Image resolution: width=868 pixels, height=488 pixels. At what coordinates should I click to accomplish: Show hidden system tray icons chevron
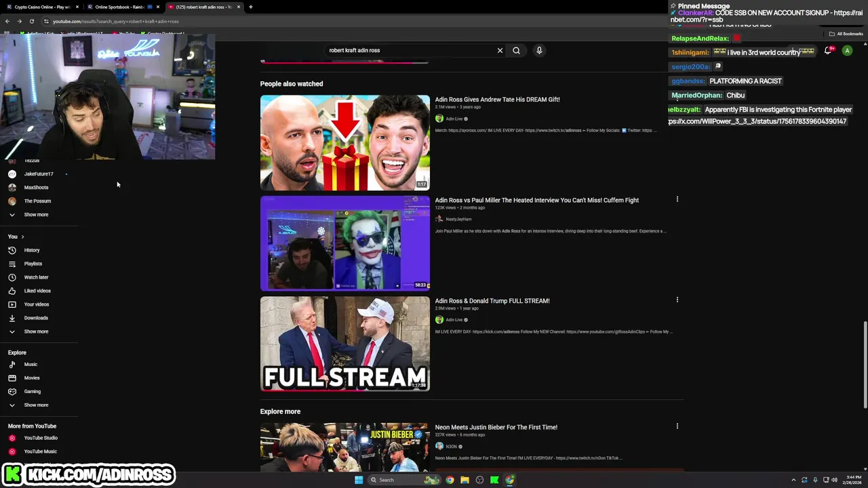(793, 480)
